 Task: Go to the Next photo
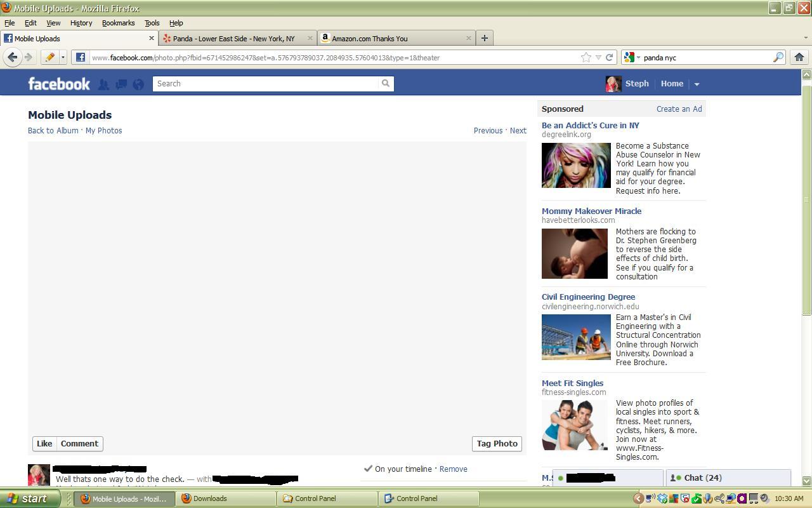(x=518, y=130)
